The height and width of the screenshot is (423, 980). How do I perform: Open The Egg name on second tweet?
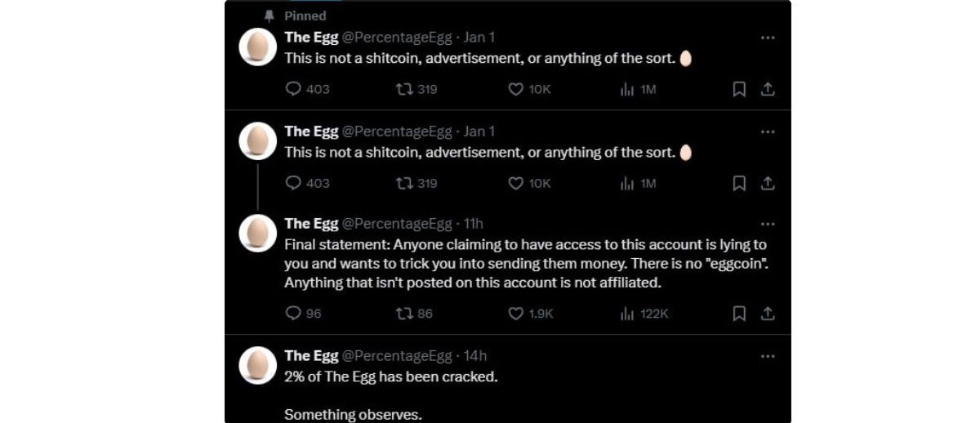coord(310,131)
